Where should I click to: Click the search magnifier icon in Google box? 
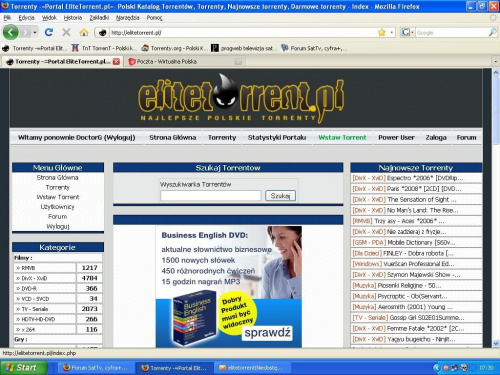pyautogui.click(x=492, y=32)
